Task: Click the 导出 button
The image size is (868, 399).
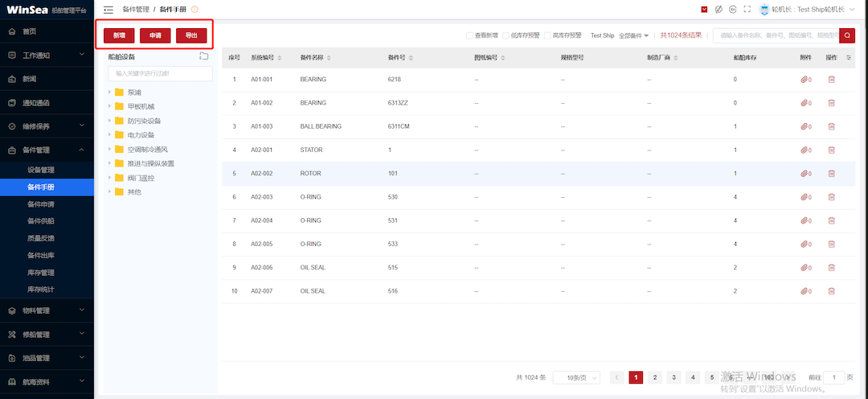Action: pyautogui.click(x=191, y=35)
